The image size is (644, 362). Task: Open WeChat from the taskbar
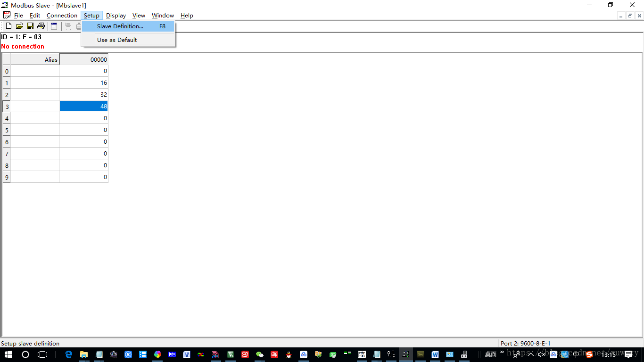(x=260, y=354)
